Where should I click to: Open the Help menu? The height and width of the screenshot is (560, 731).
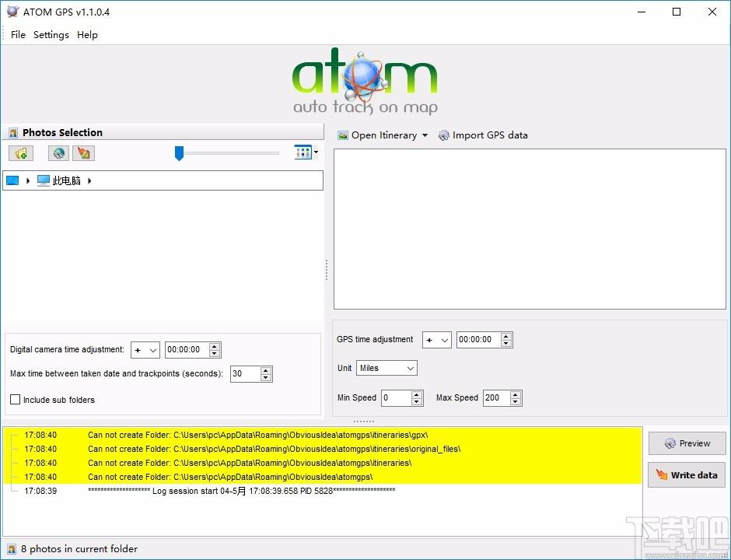(x=87, y=34)
